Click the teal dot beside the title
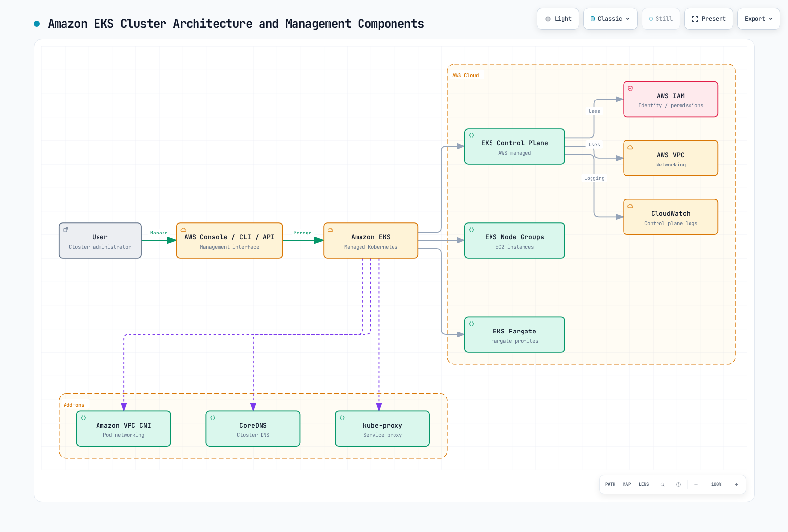788x532 pixels. coord(37,24)
